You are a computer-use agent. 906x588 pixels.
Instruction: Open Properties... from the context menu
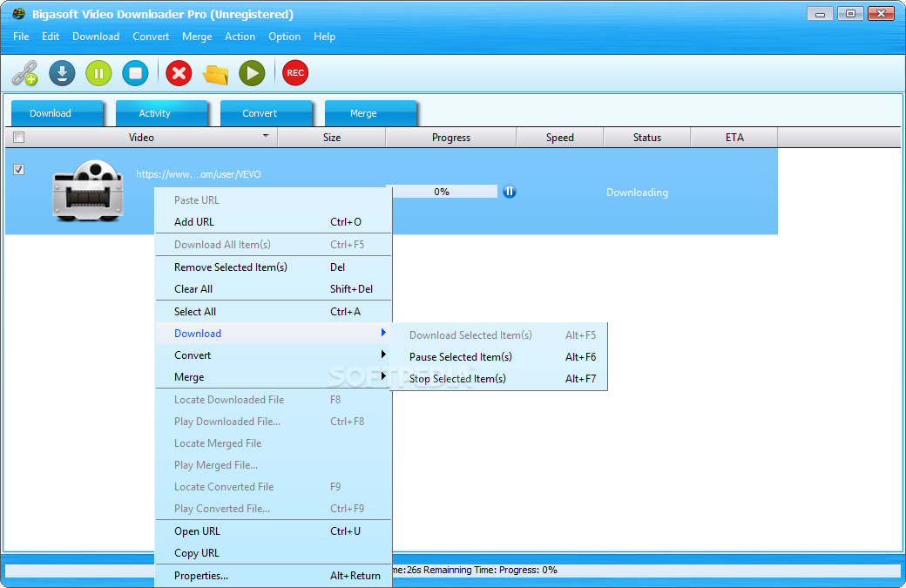click(274, 576)
